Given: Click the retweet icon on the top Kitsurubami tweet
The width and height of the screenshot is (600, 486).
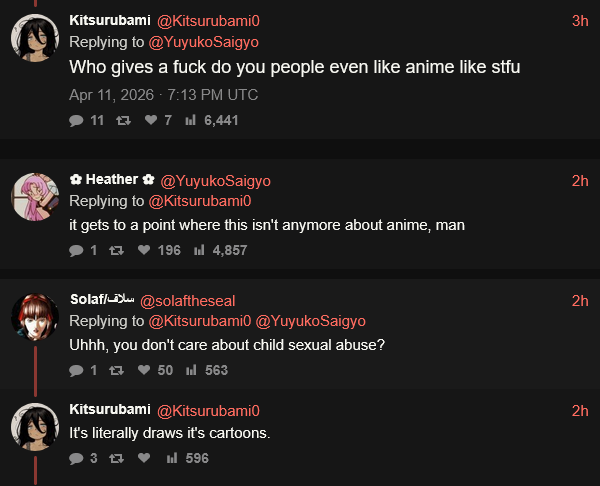Looking at the screenshot, I should tap(123, 121).
